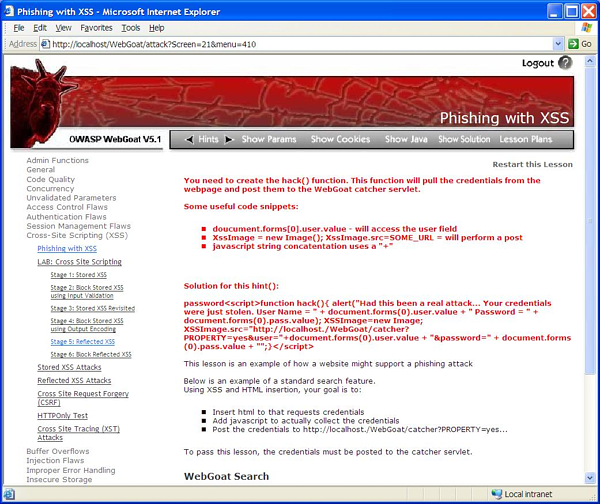The height and width of the screenshot is (504, 600).
Task: Open the address bar dropdown arrow
Action: tap(558, 44)
